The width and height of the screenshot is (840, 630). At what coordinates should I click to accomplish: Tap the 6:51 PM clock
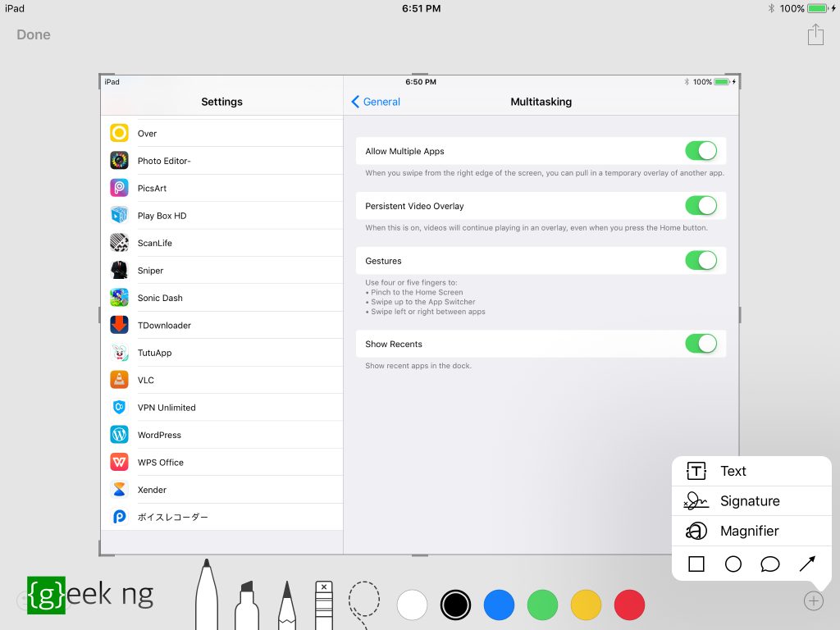pos(421,8)
